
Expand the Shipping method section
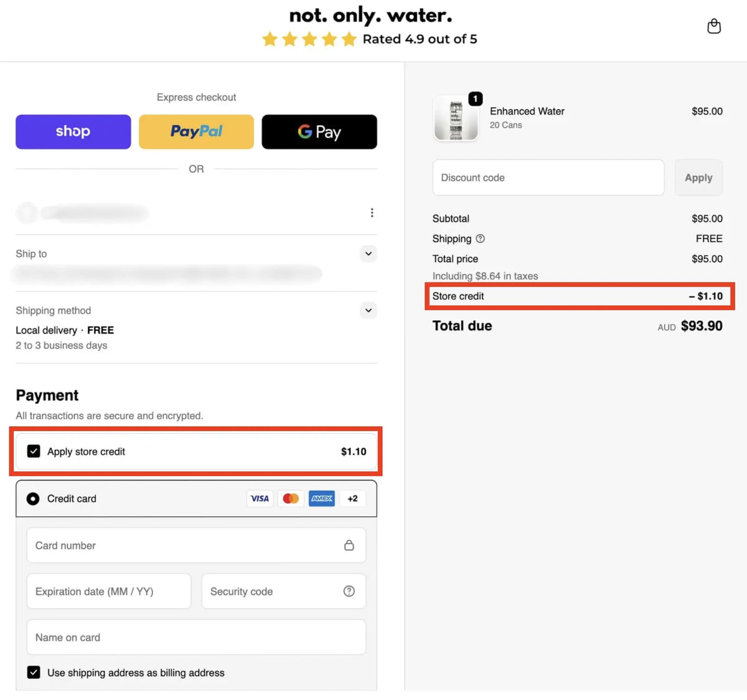[x=369, y=310]
